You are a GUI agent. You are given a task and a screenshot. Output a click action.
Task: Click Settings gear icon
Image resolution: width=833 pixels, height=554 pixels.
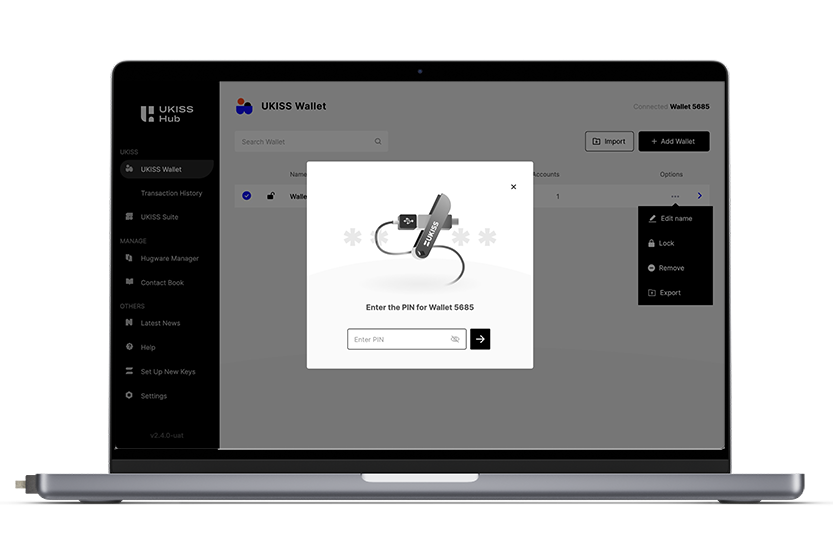point(129,395)
